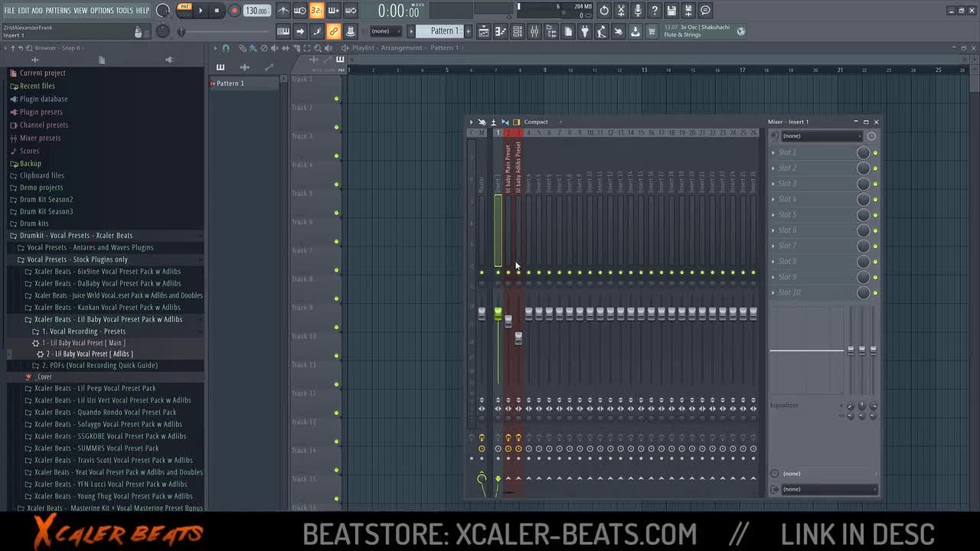Open the PATTERNS menu
This screenshot has height=551, width=980.
click(x=58, y=11)
